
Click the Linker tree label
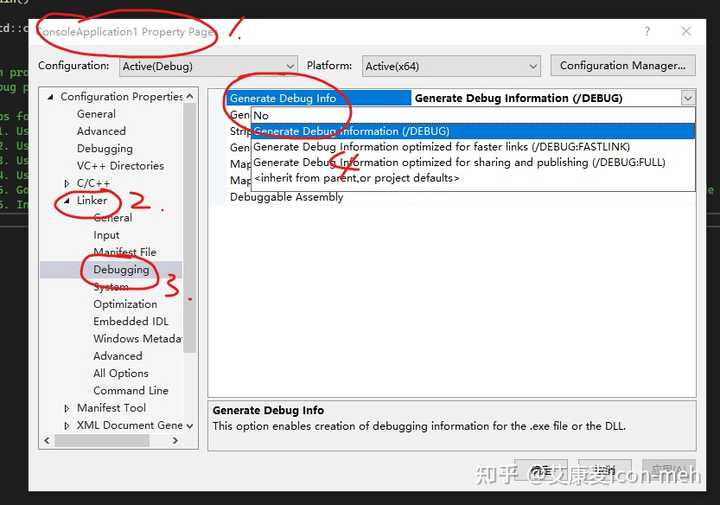92,201
